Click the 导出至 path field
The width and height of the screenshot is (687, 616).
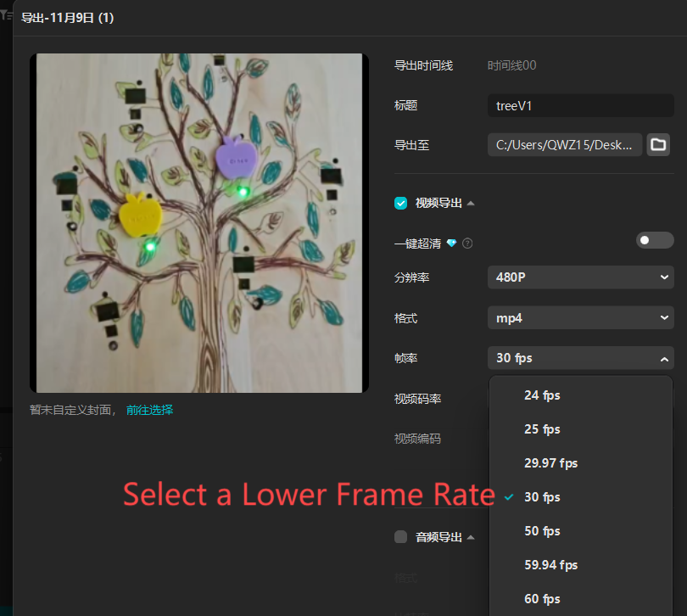565,145
